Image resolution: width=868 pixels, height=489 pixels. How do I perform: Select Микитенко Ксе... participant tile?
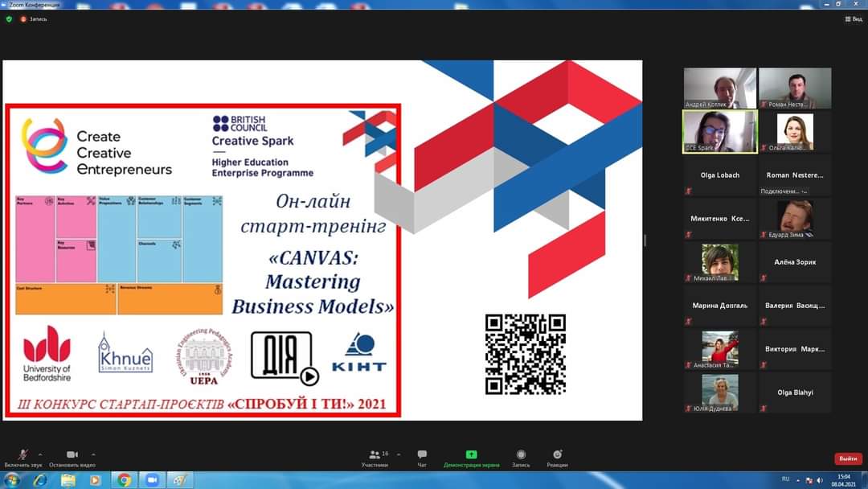tap(719, 219)
